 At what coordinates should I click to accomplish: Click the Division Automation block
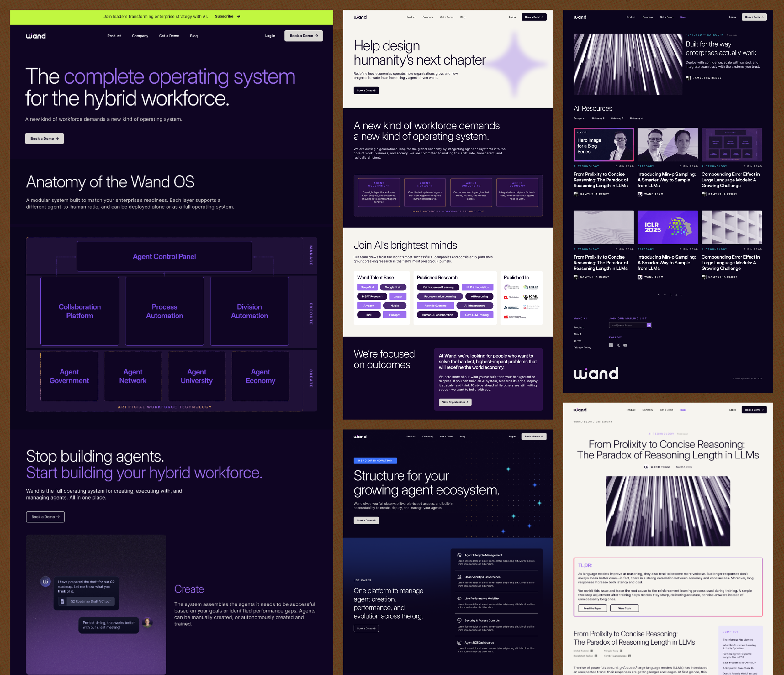tap(249, 311)
